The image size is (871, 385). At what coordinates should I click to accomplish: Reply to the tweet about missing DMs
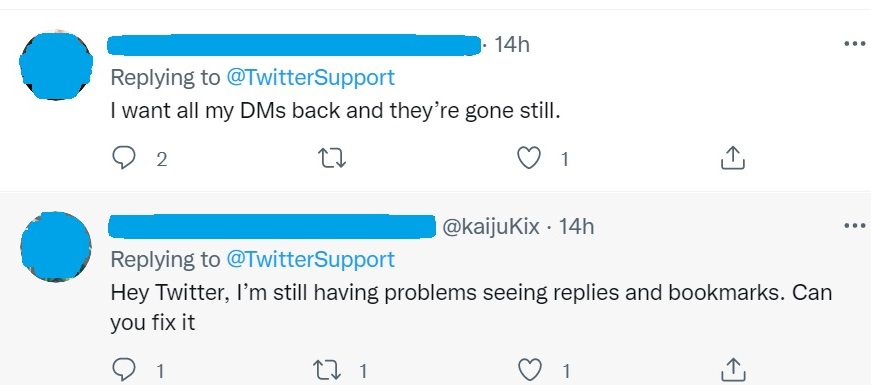click(123, 159)
